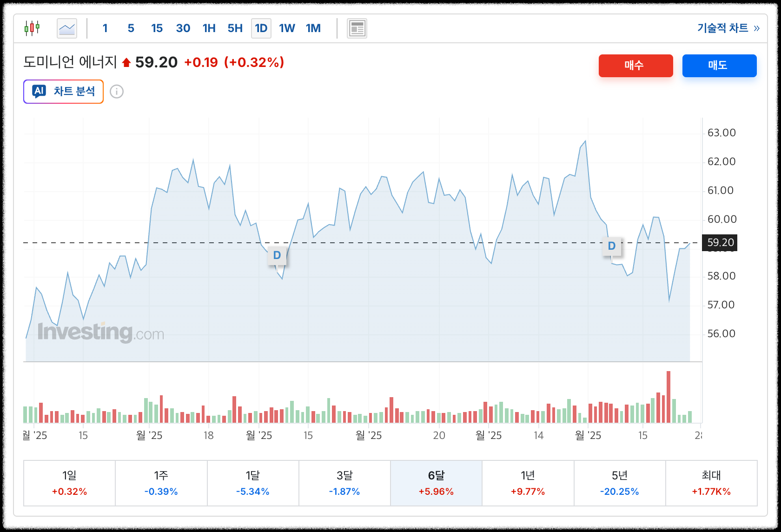Switch to candlestick chart type
The width and height of the screenshot is (781, 532).
coord(32,28)
